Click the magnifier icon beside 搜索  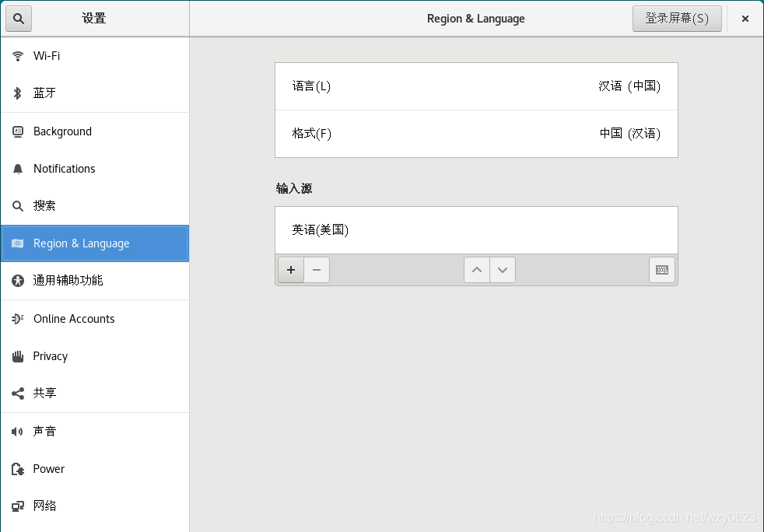click(x=18, y=206)
